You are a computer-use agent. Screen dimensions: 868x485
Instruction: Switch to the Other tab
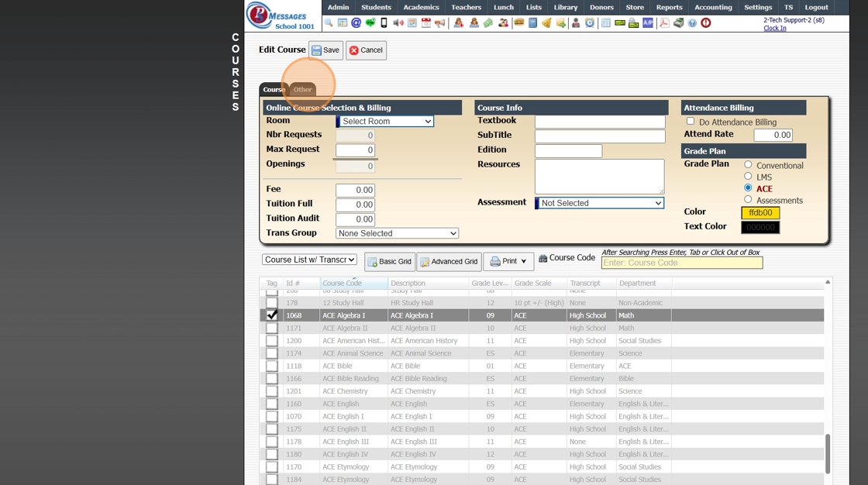tap(302, 89)
